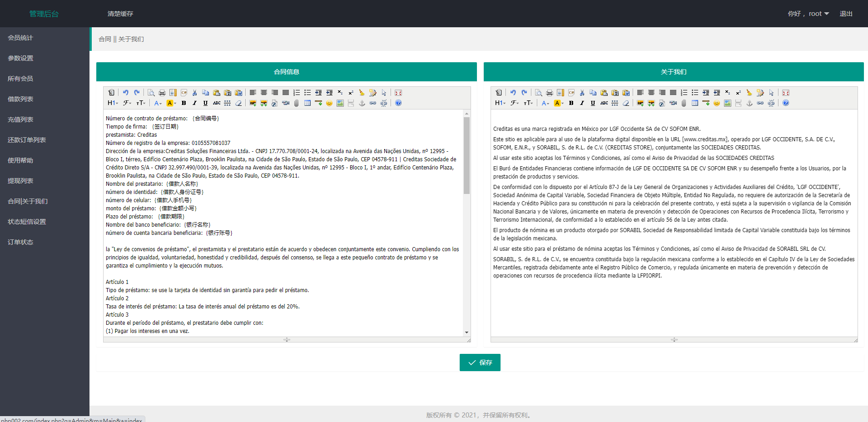This screenshot has height=422, width=868.
Task: Insert numbered list in 合同信息 editor
Action: tap(297, 93)
